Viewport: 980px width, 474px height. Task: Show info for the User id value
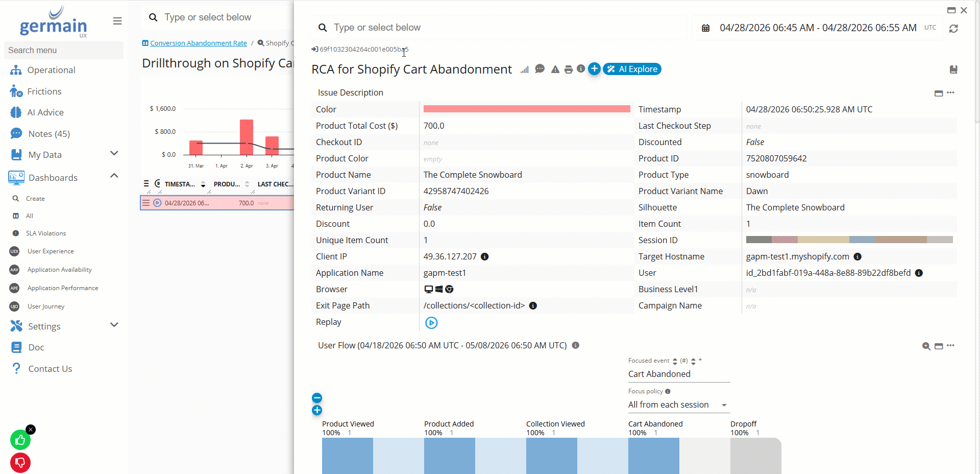click(x=919, y=273)
